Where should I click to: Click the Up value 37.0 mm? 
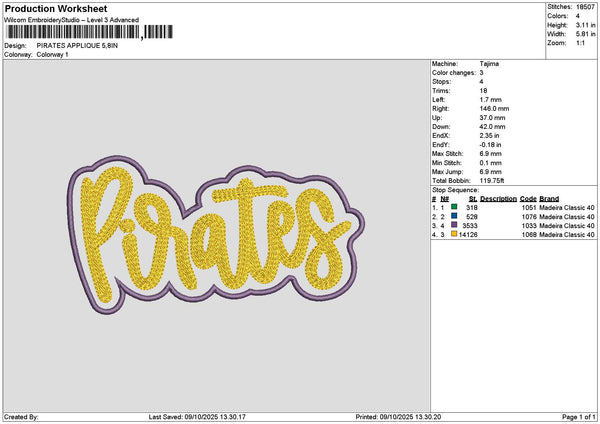[492, 118]
